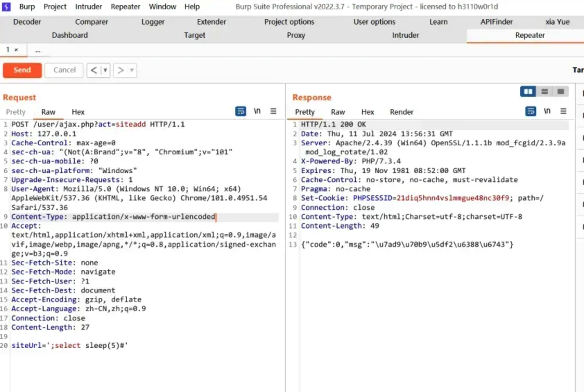Viewport: 584px width, 392px height.
Task: Select combined tabbed layout icon
Action: [x=560, y=92]
